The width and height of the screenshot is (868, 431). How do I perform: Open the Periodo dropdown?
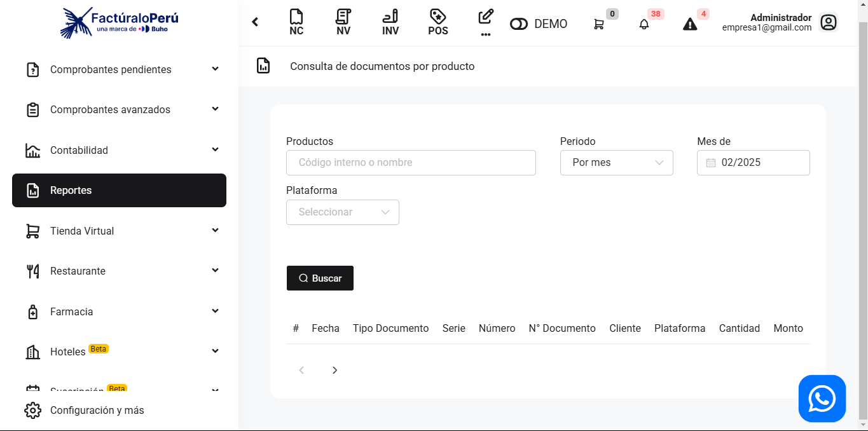tap(616, 163)
